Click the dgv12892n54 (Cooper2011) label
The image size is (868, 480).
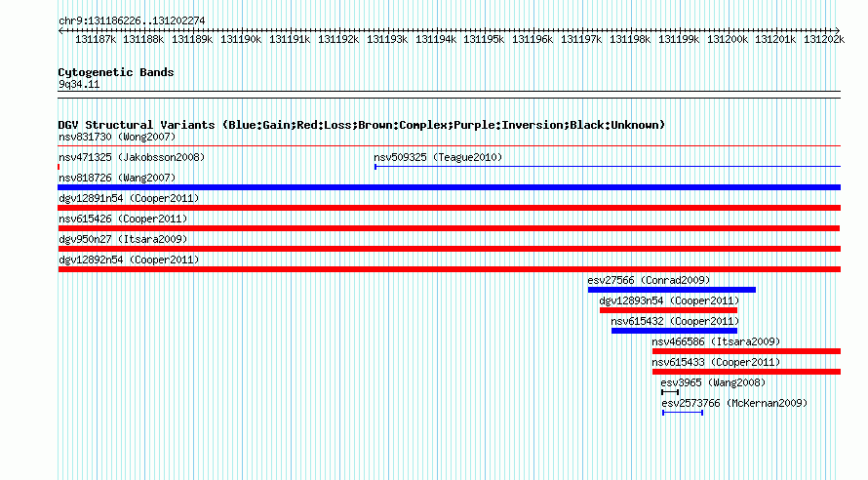pos(129,260)
